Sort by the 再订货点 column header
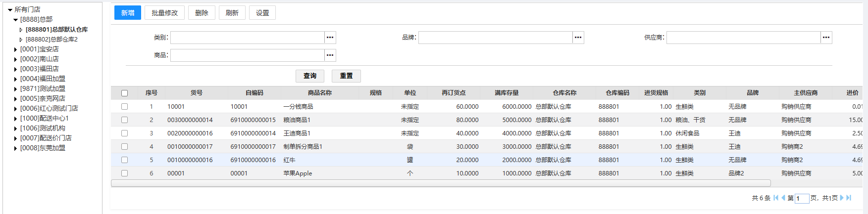 [454, 93]
